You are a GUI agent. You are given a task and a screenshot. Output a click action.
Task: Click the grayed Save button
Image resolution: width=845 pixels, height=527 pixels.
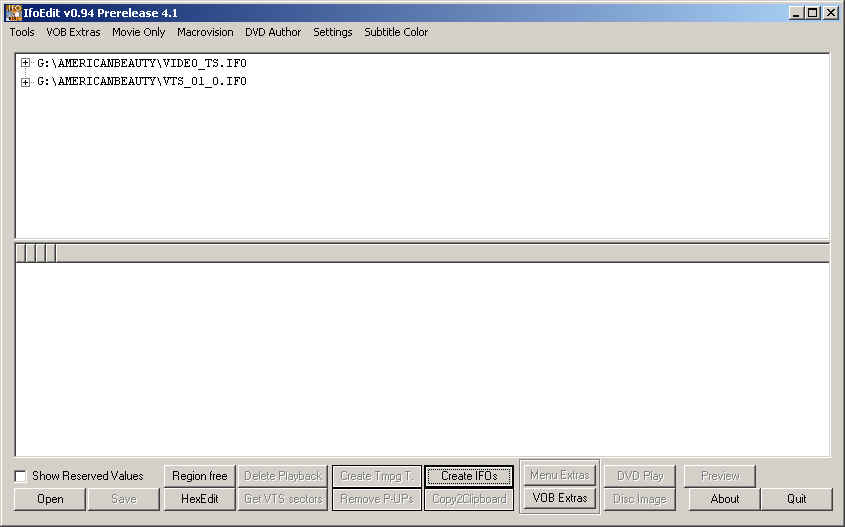pos(124,499)
